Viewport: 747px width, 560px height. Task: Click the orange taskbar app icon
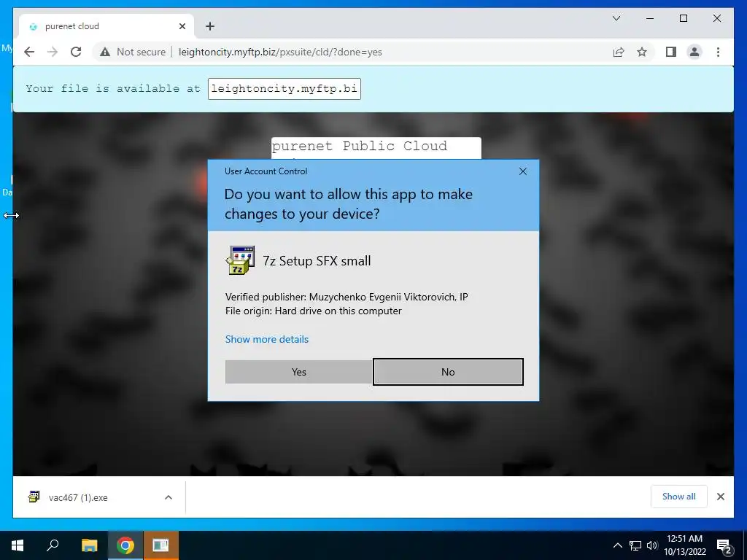pyautogui.click(x=160, y=545)
